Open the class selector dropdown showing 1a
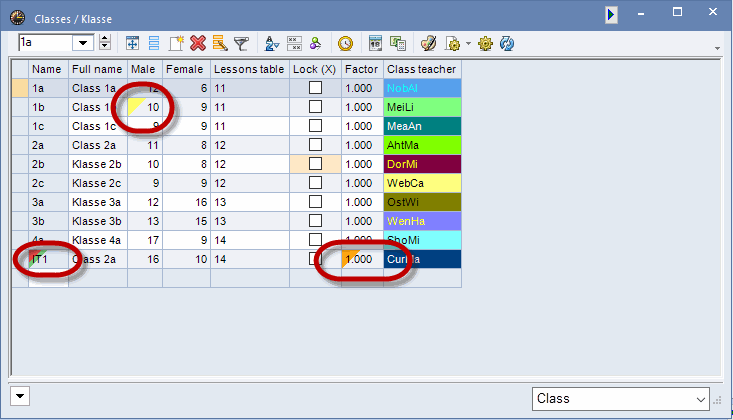 point(83,43)
